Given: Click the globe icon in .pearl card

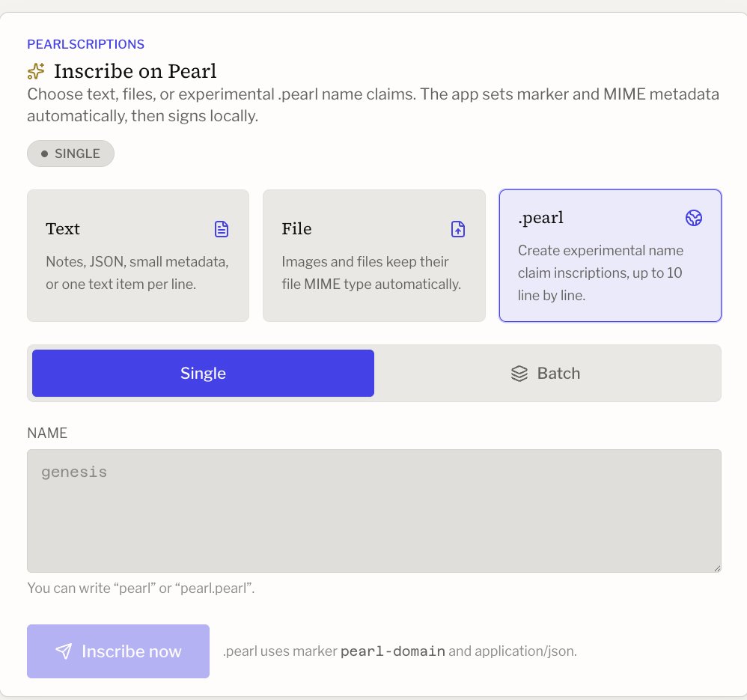Looking at the screenshot, I should 694,218.
